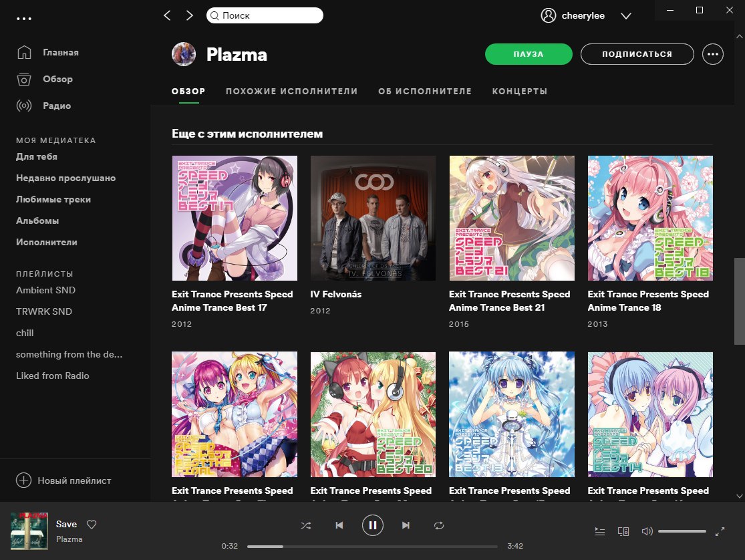Click the Plazma artist avatar
Screen dimensions: 745x560
pyautogui.click(x=184, y=54)
